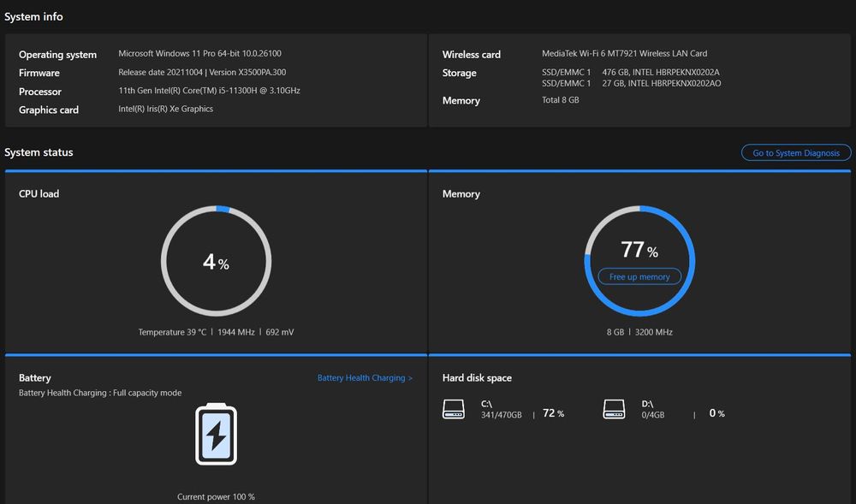The image size is (856, 504).
Task: Click the CPU load 4% gauge
Action: tap(217, 261)
